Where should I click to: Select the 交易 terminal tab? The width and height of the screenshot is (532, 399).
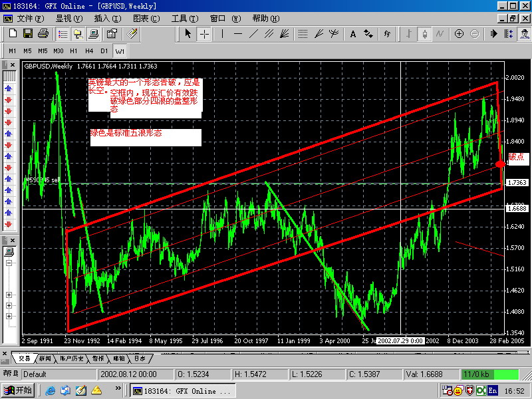(x=24, y=358)
